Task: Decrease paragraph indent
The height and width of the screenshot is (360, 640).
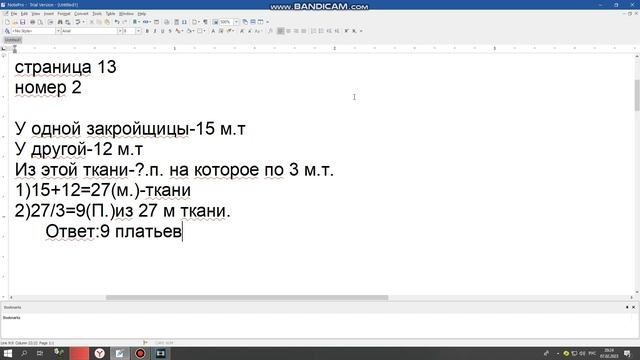Action: 329,31
